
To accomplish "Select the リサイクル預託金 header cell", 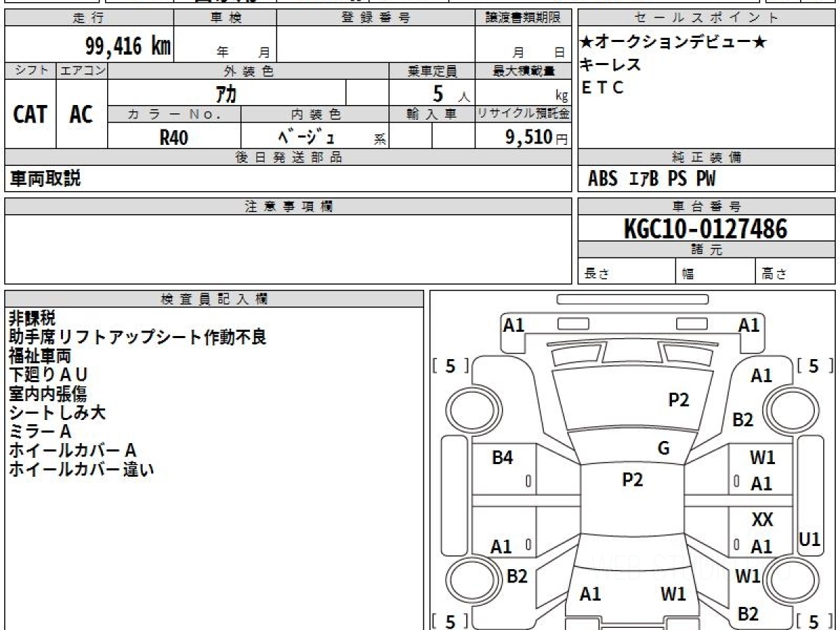I will pyautogui.click(x=524, y=114).
